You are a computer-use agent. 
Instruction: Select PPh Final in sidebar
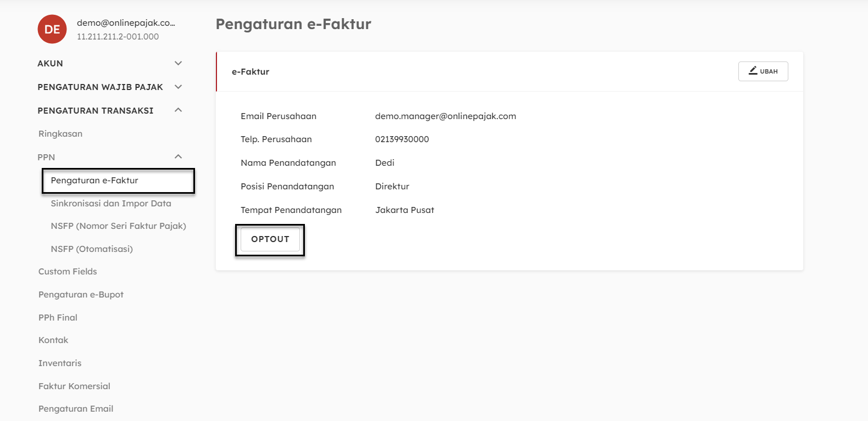tap(58, 318)
